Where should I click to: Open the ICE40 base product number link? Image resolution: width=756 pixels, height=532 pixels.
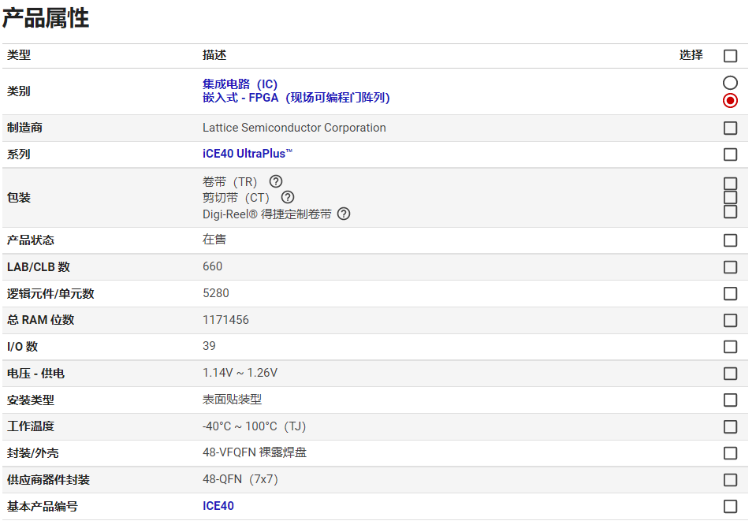pos(218,506)
